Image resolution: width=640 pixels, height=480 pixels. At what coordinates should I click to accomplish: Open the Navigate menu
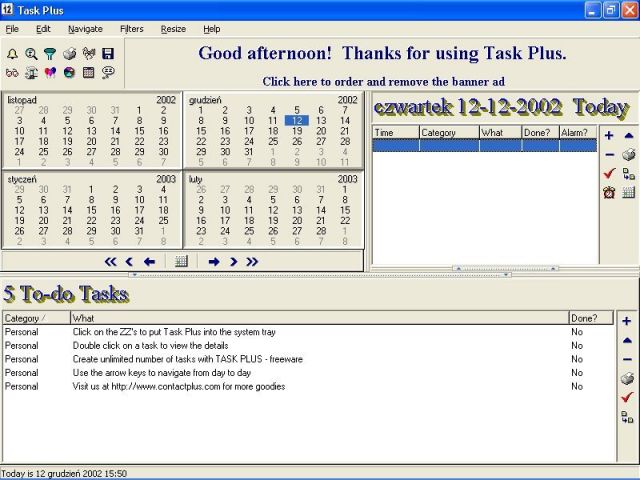(85, 29)
